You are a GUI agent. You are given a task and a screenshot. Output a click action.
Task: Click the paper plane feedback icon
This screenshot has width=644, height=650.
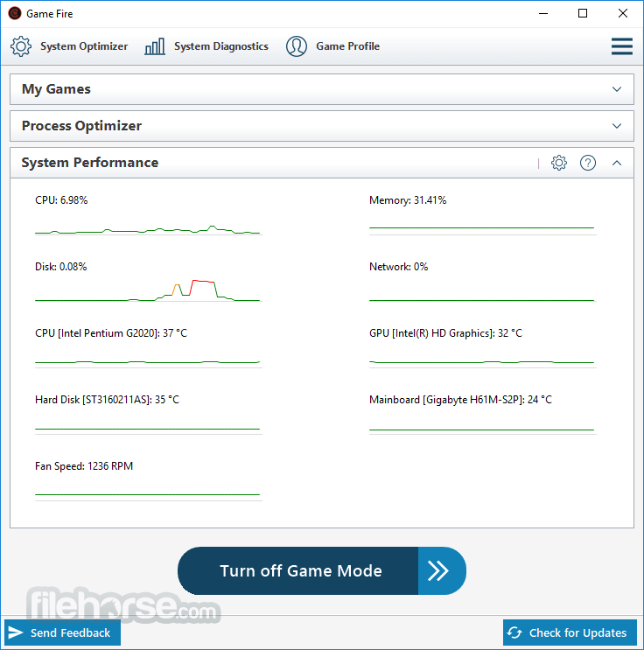[16, 633]
